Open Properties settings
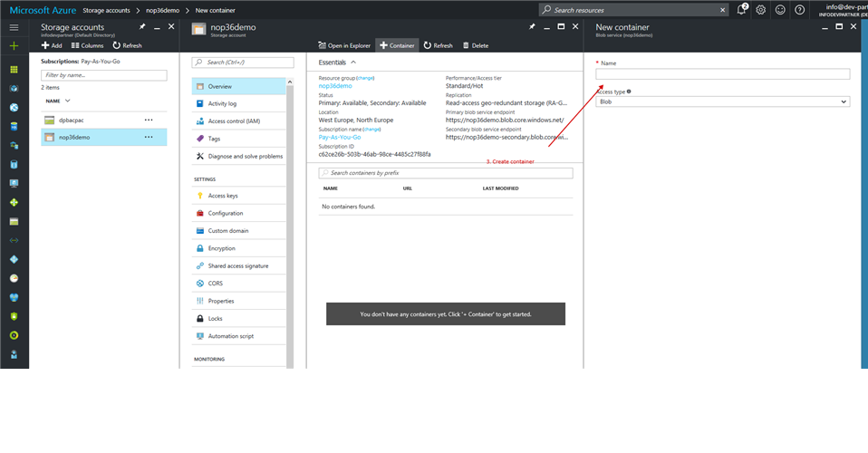This screenshot has height=453, width=868. point(238,301)
